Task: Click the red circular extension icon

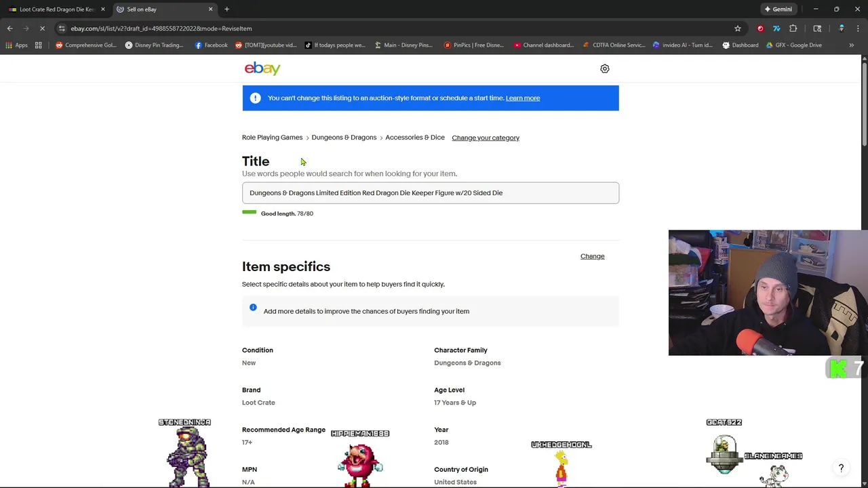Action: point(760,28)
